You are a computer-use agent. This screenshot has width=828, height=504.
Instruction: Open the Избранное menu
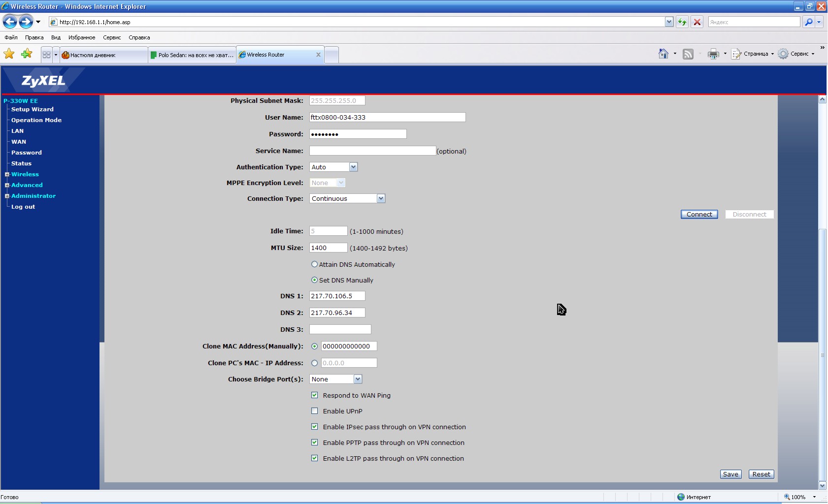coord(82,37)
